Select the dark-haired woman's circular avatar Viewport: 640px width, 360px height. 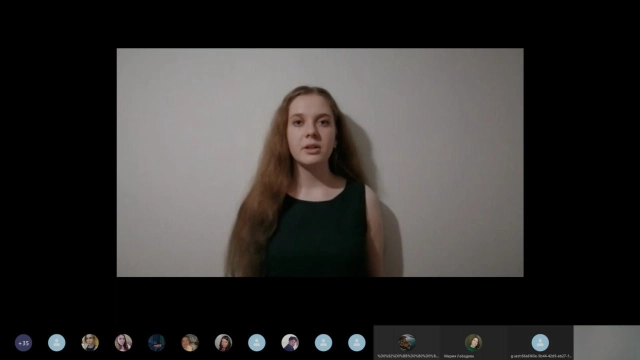[x=223, y=343]
